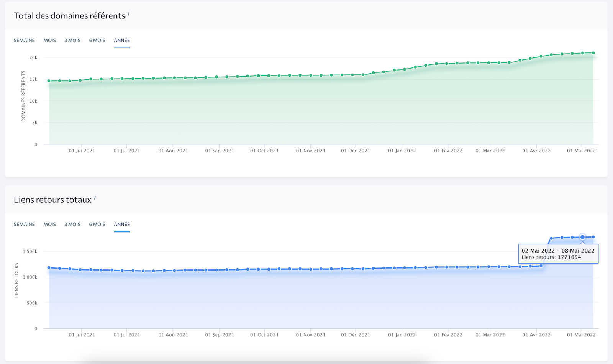613x364 pixels.
Task: Click the Total des domaines référents heading
Action: (x=69, y=16)
